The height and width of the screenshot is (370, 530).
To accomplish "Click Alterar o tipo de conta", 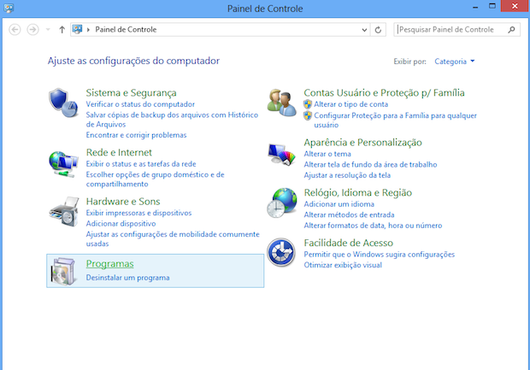I will pyautogui.click(x=351, y=104).
